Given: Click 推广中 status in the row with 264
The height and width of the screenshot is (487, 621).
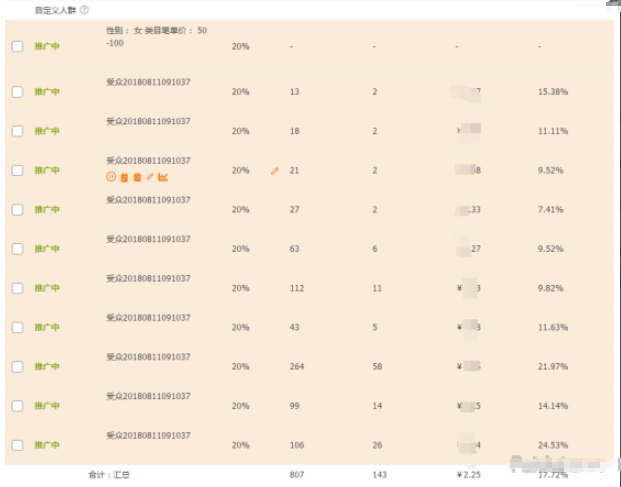Looking at the screenshot, I should tap(47, 366).
